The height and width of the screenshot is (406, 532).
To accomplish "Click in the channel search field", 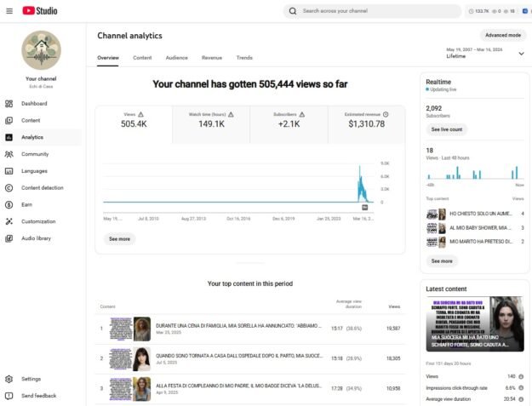I will point(375,11).
